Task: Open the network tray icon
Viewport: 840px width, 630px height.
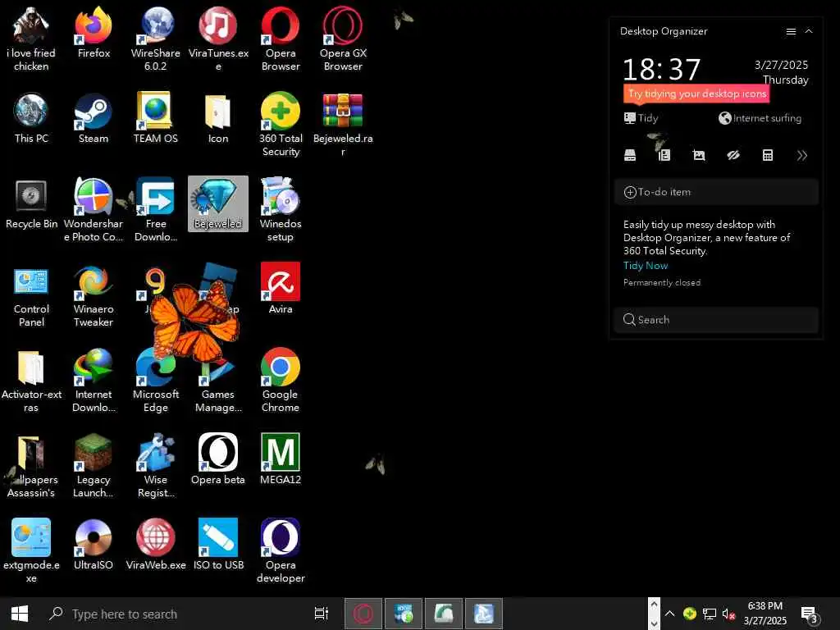Action: tap(710, 614)
